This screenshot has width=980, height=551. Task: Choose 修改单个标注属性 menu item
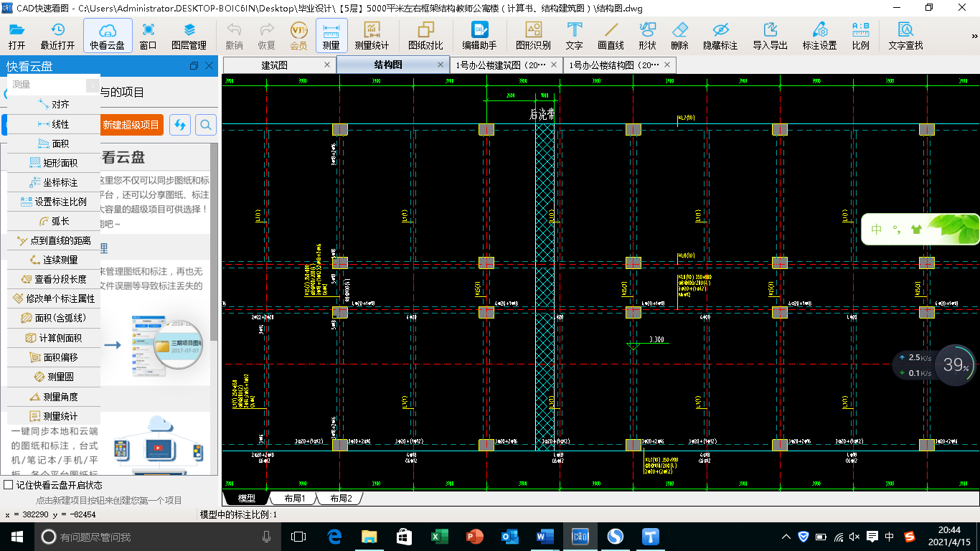click(x=54, y=298)
